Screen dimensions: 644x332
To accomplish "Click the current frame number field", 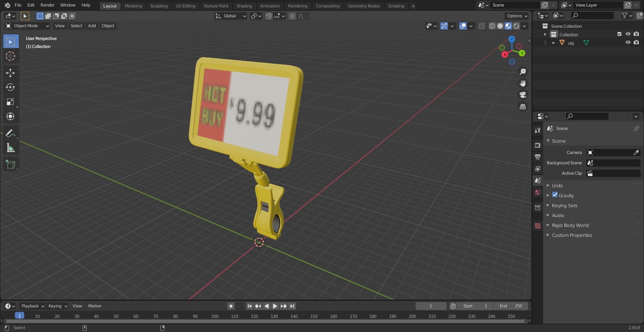I will [430, 306].
